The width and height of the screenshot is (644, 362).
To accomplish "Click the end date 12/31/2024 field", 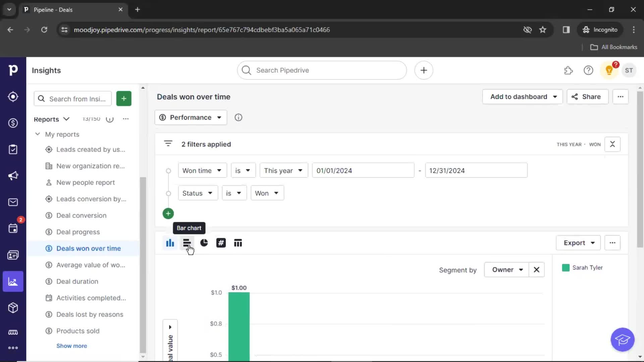I will pos(476,171).
